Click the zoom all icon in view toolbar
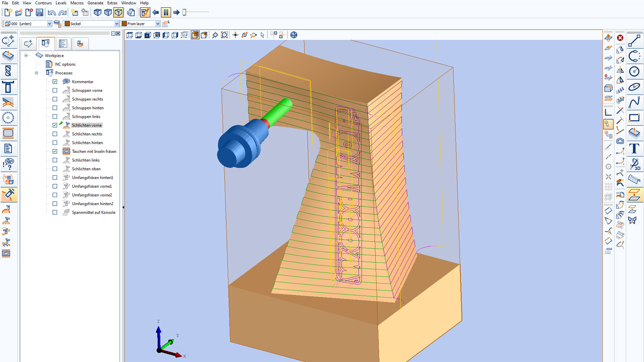 (225, 35)
